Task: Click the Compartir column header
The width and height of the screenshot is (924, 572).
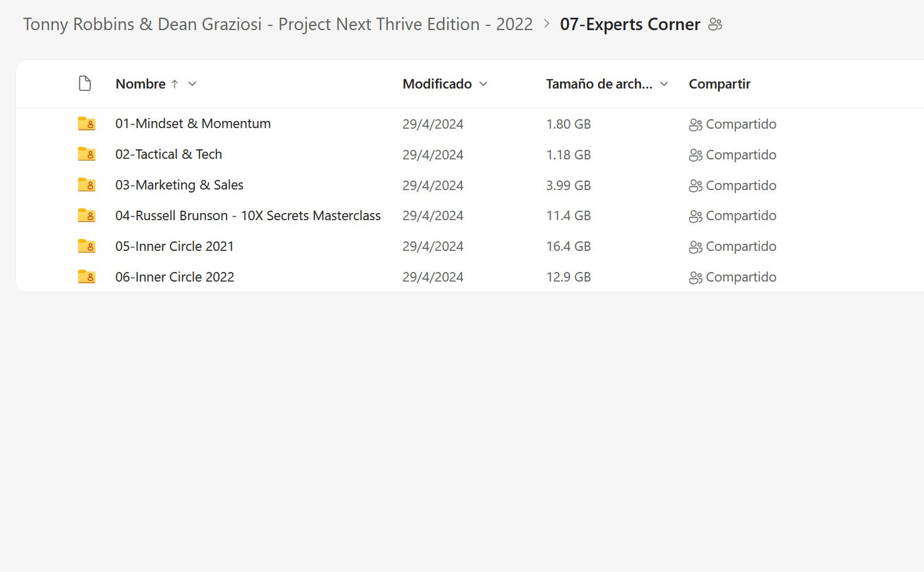Action: click(719, 84)
